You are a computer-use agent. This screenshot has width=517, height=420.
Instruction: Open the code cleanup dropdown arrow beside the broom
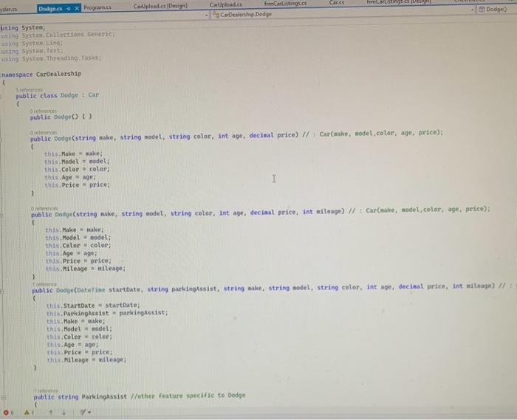pos(89,413)
